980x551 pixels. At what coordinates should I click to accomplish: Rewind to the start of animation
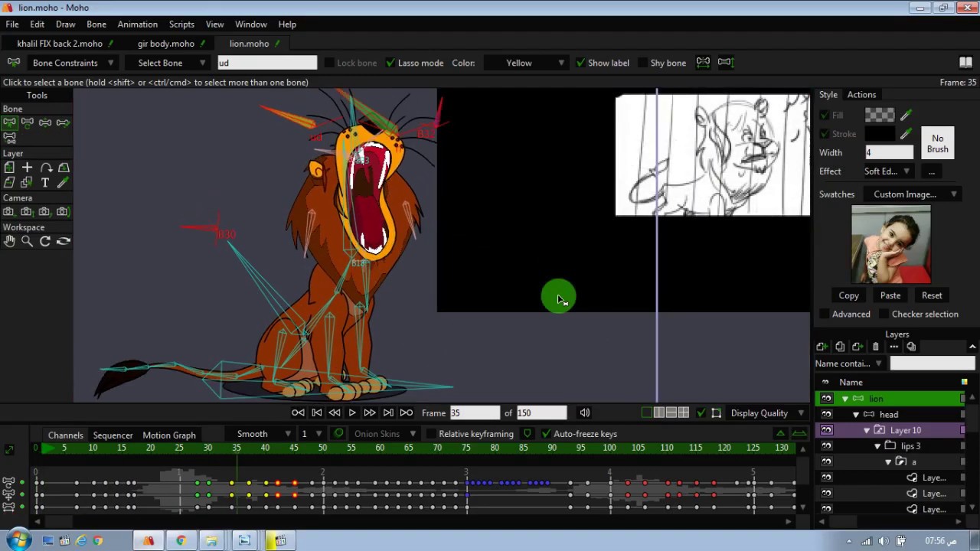coord(298,413)
